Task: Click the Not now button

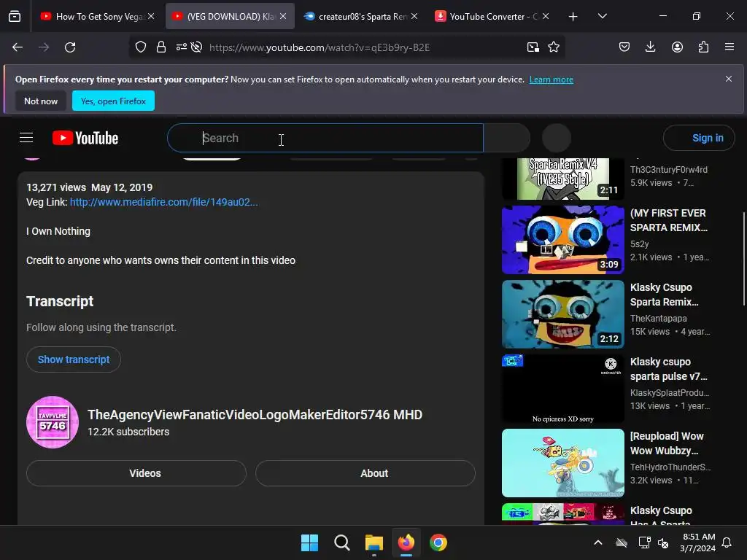Action: pyautogui.click(x=41, y=101)
